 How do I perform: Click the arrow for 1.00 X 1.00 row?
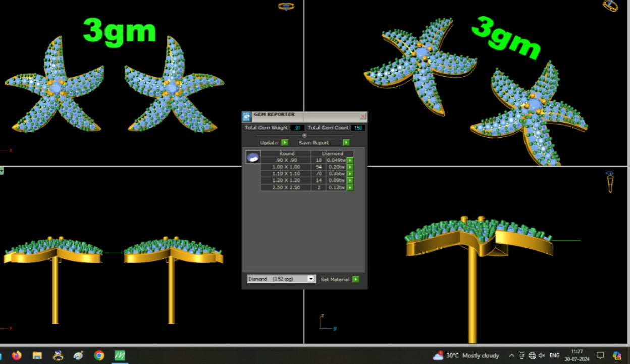pos(350,167)
